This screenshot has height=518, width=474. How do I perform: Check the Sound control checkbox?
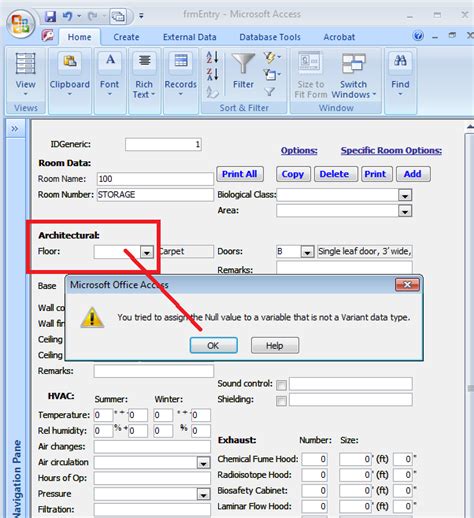(281, 385)
